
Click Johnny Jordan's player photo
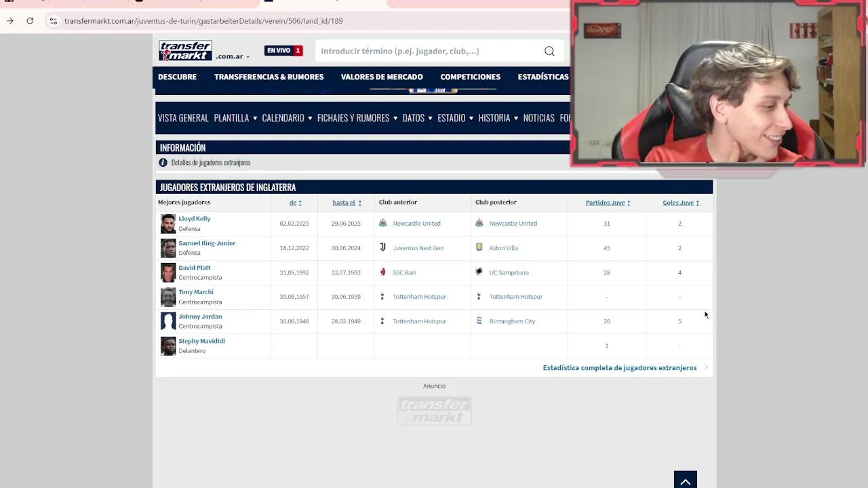click(x=168, y=321)
